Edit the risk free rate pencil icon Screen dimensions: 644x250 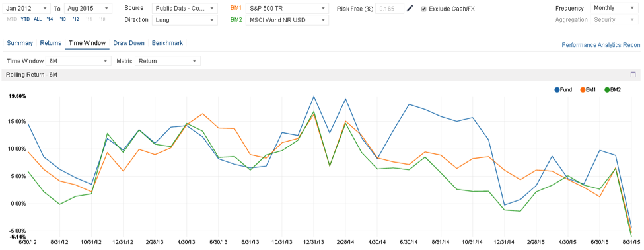410,8
